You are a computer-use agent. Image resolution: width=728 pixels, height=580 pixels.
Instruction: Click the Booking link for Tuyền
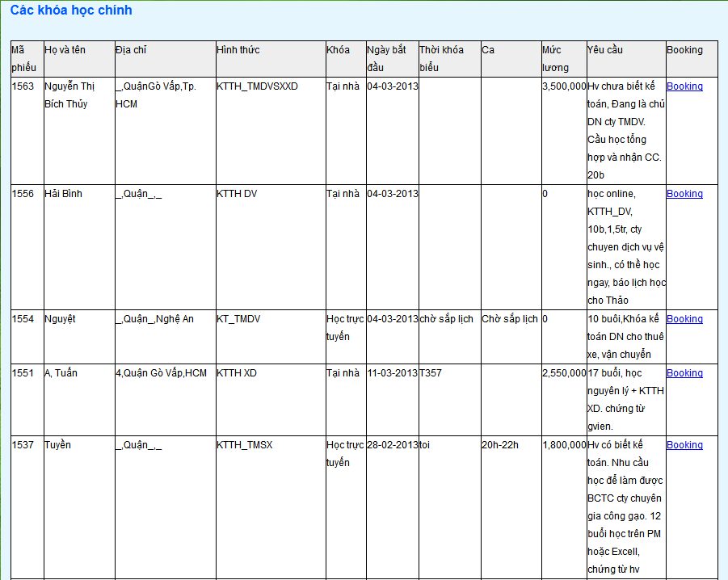[684, 445]
